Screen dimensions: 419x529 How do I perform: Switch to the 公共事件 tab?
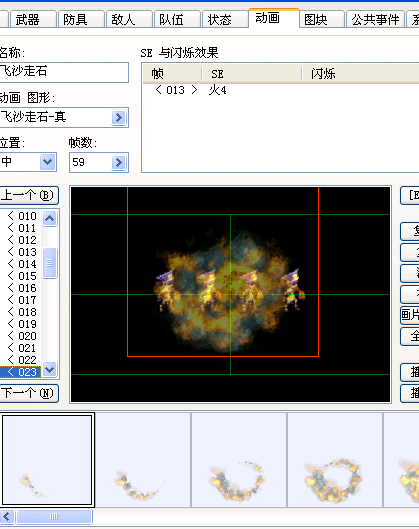click(375, 19)
